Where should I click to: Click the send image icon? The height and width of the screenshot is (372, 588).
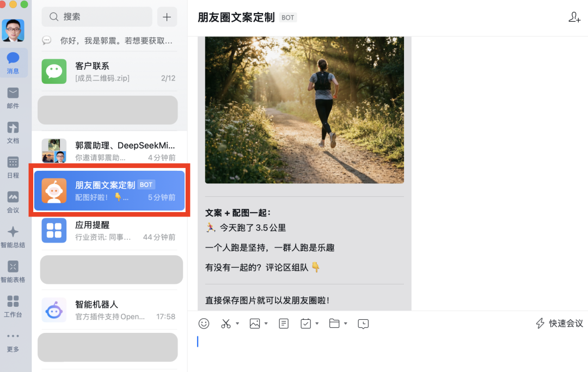(x=254, y=323)
